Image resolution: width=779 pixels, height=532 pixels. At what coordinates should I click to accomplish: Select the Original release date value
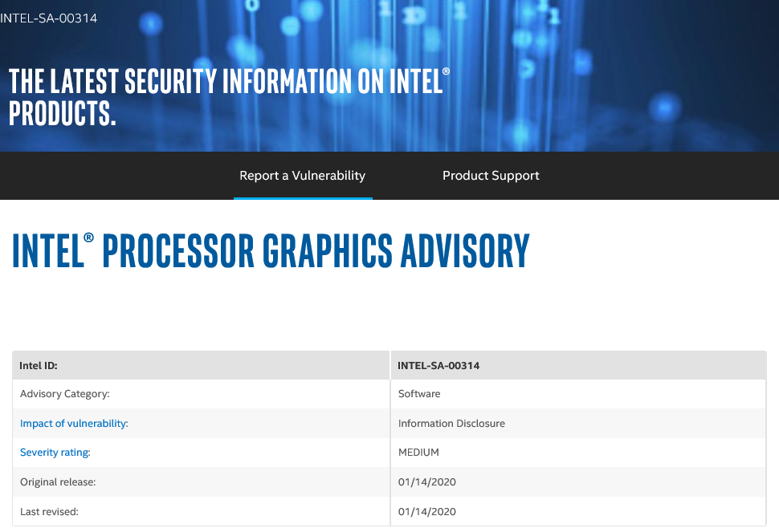[427, 481]
